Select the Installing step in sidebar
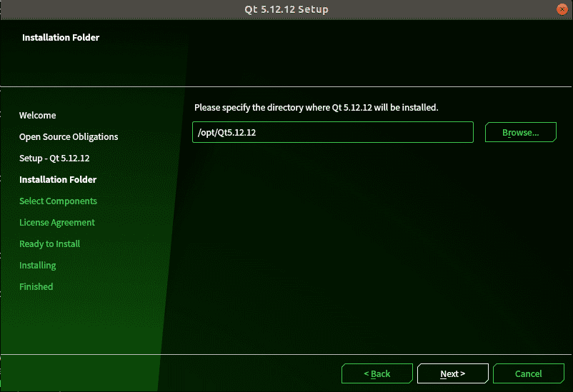This screenshot has height=392, width=573. coord(37,266)
